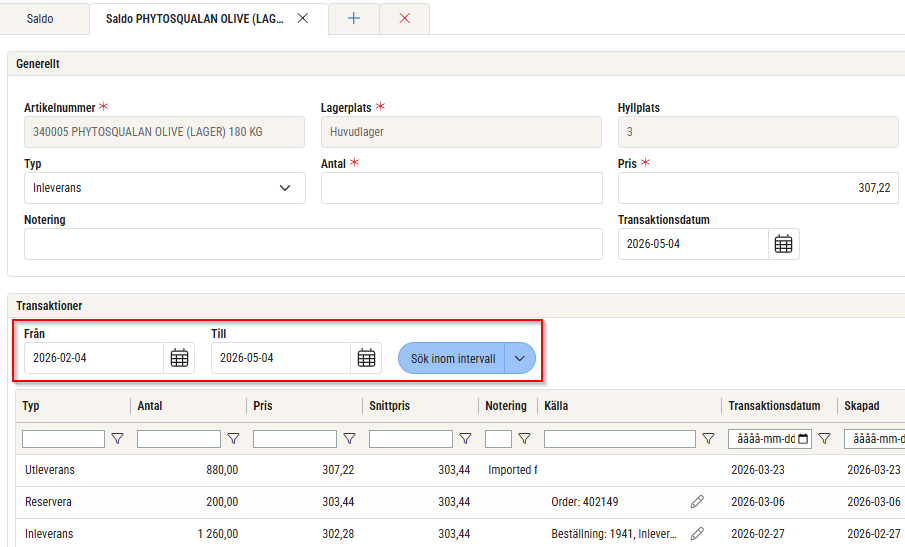Sort by the Typ column header
905x547 pixels.
31,406
